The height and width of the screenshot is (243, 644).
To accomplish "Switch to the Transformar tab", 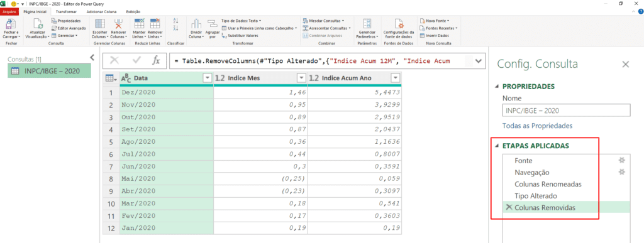I will pyautogui.click(x=65, y=12).
